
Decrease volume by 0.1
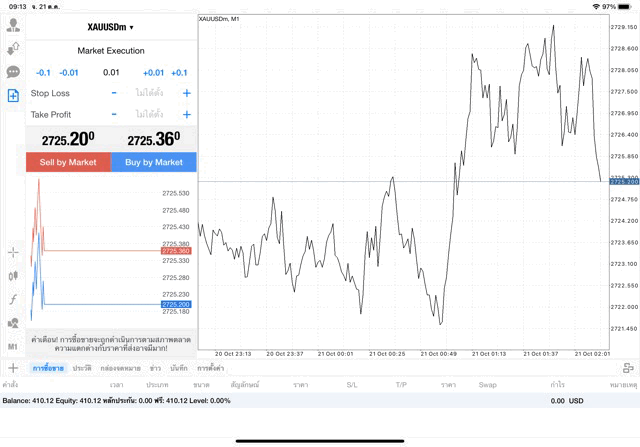click(x=43, y=72)
